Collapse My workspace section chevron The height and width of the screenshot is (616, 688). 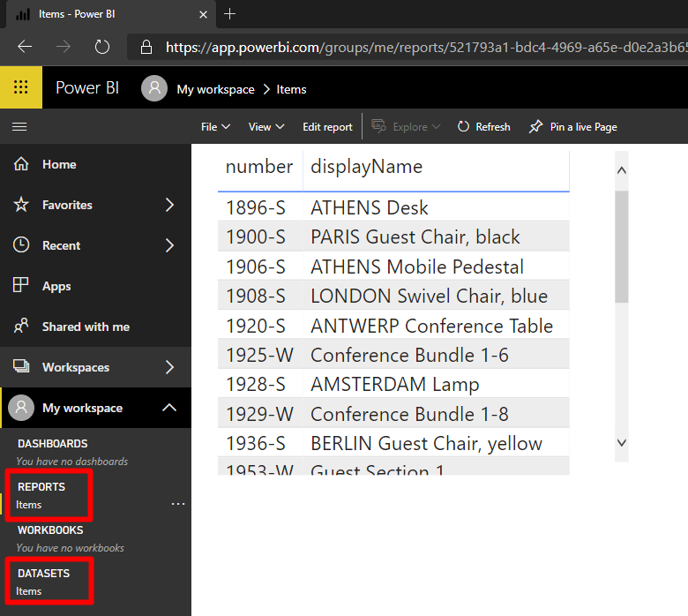tap(169, 408)
